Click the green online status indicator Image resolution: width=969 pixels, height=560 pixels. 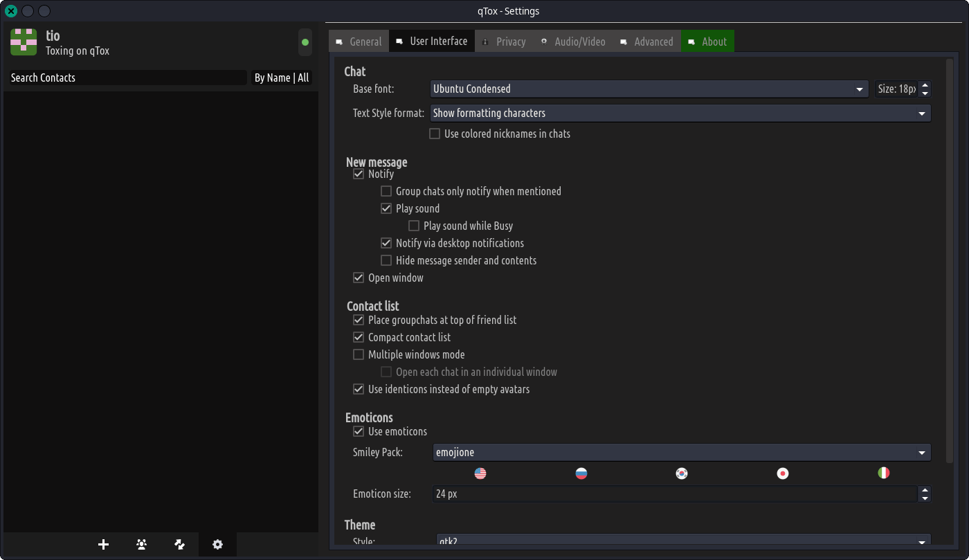pyautogui.click(x=305, y=43)
